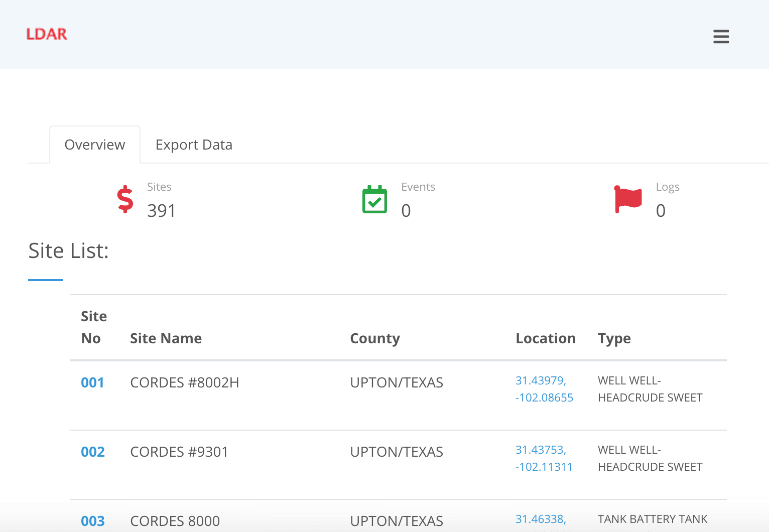Image resolution: width=769 pixels, height=532 pixels.
Task: Click the type cell for site 002
Action: 650,458
